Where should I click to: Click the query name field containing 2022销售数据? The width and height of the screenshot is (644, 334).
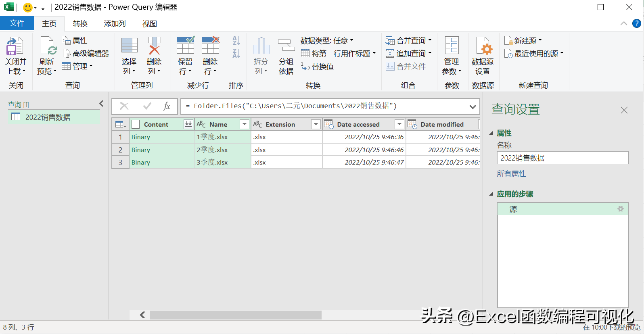click(x=563, y=158)
